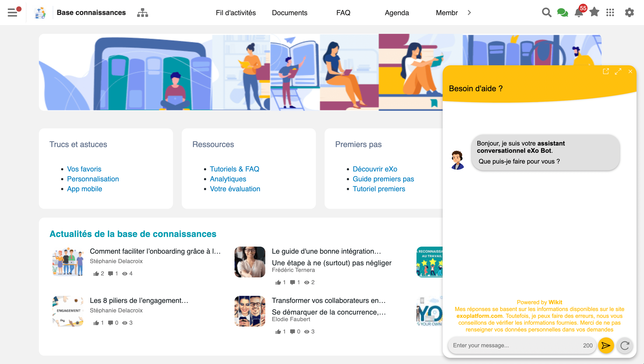Show more tabs with right chevron
This screenshot has height=364, width=644.
[469, 13]
